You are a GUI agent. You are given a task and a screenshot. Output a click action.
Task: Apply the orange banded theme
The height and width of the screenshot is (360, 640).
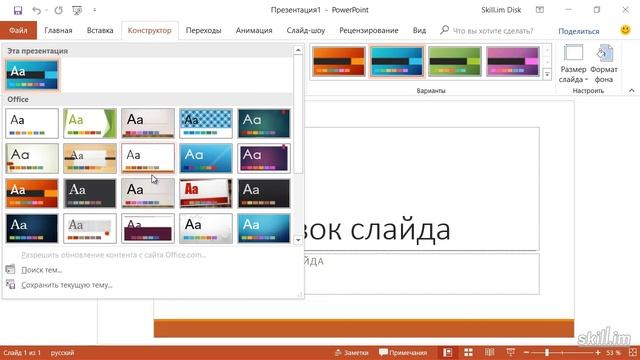[32, 193]
